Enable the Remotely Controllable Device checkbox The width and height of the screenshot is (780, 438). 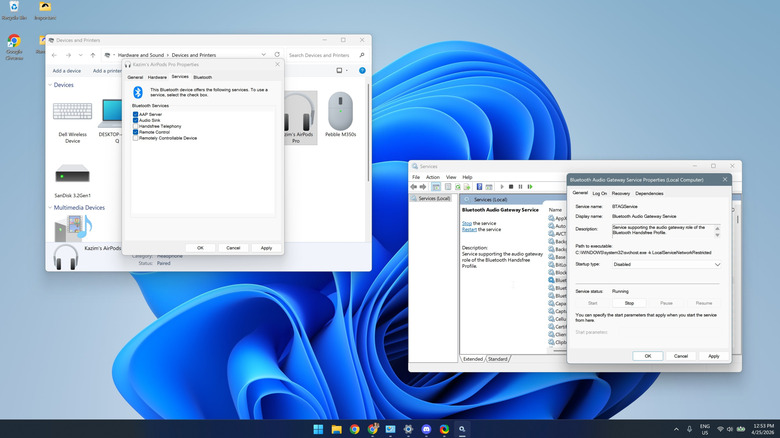(x=135, y=138)
